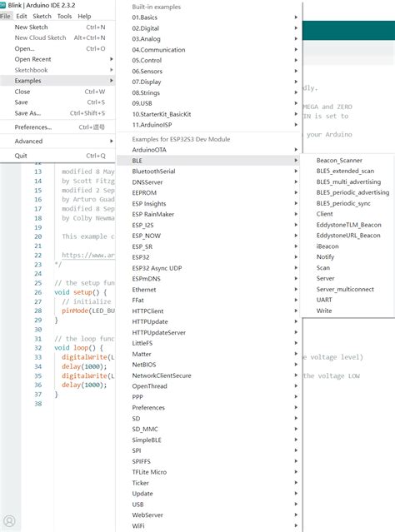Screen dimensions: 395x532
Task: Expand the 01.Basics examples submenu
Action: coord(208,17)
